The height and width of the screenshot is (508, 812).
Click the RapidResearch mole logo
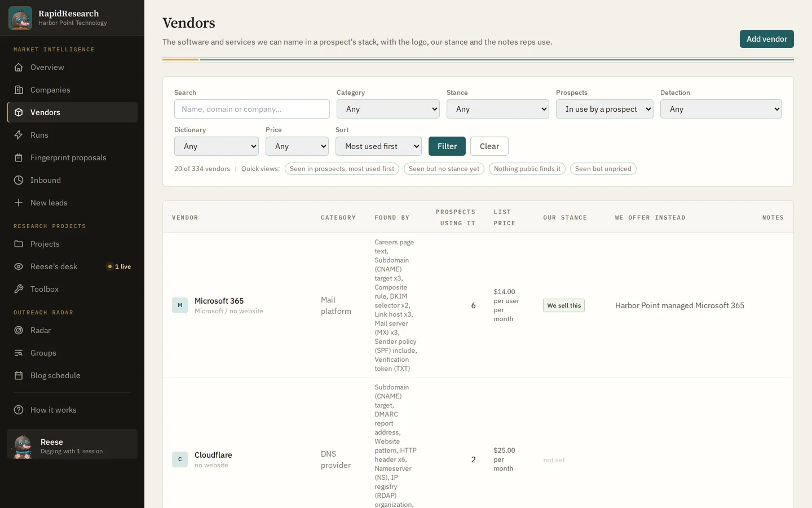(x=20, y=18)
